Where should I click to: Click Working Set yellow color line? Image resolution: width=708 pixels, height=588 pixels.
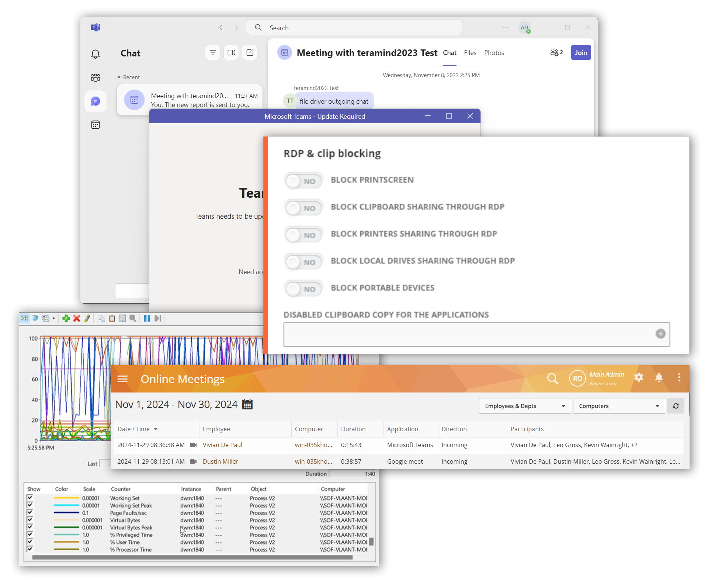(x=66, y=498)
